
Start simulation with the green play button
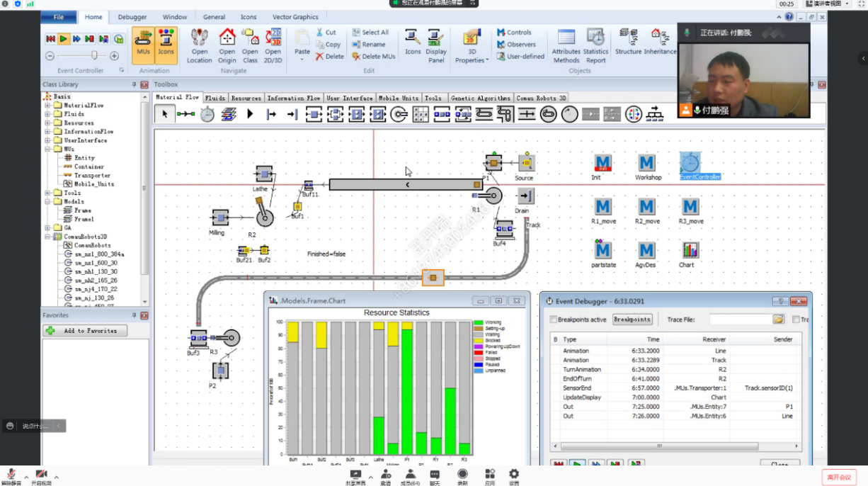pos(64,39)
